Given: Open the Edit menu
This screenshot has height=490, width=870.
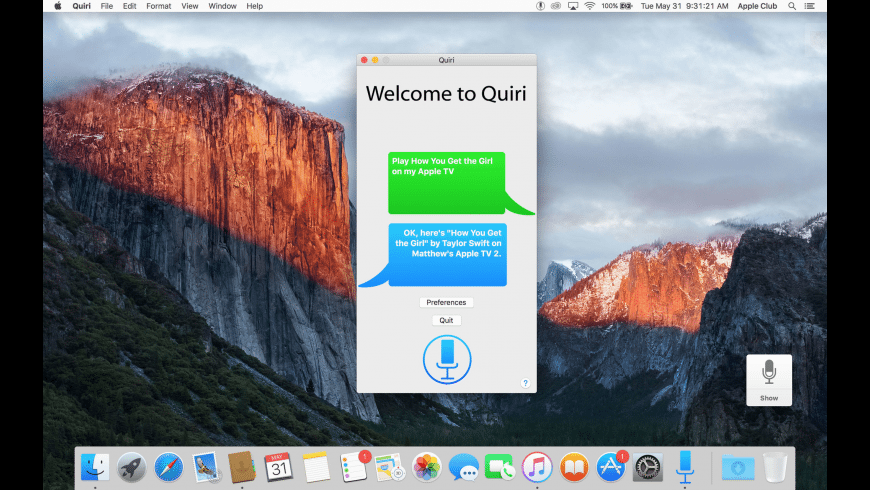Looking at the screenshot, I should pyautogui.click(x=129, y=6).
